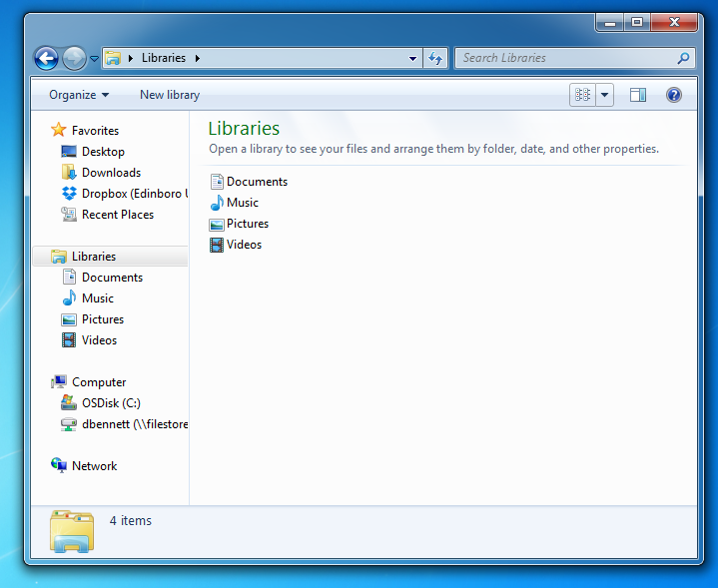Select Recent Places in Favorites
Viewport: 718px width, 588px height.
point(117,215)
